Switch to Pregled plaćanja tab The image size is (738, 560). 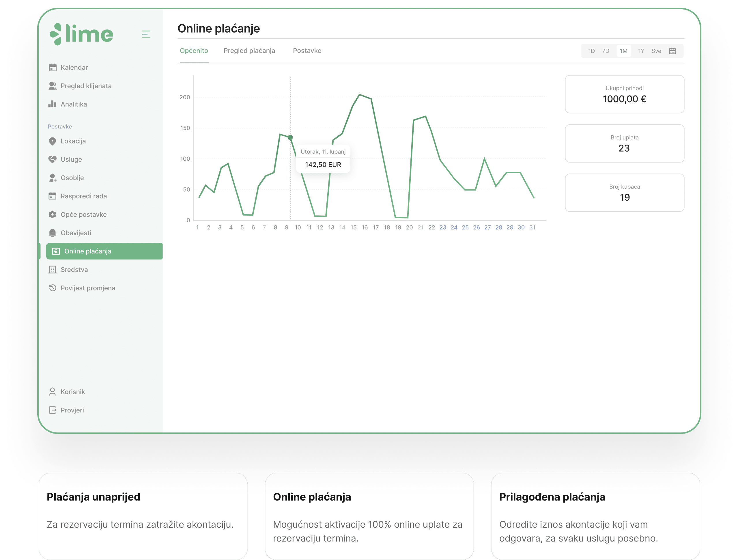pos(249,51)
